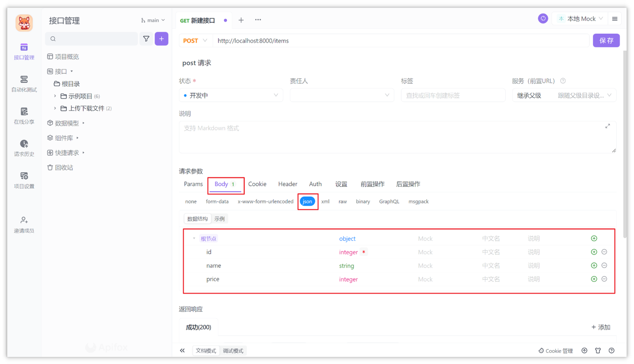
Task: Switch to the Params tab
Action: click(193, 184)
